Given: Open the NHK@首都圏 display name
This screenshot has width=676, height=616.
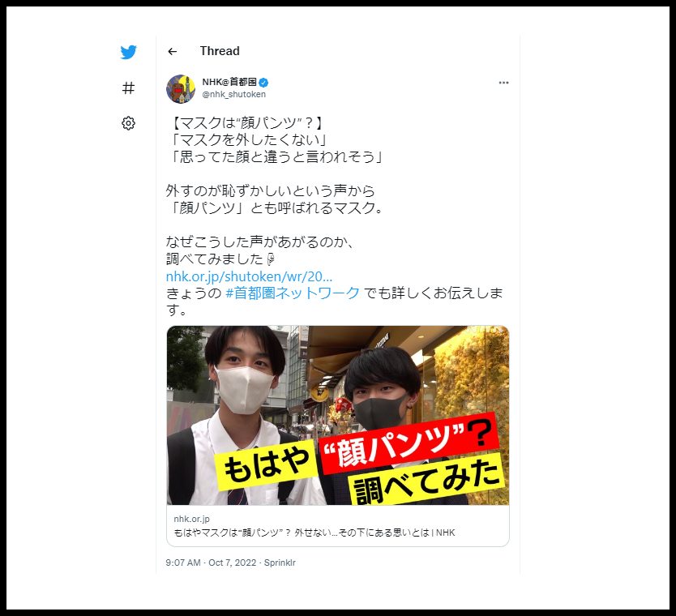Looking at the screenshot, I should pos(229,82).
